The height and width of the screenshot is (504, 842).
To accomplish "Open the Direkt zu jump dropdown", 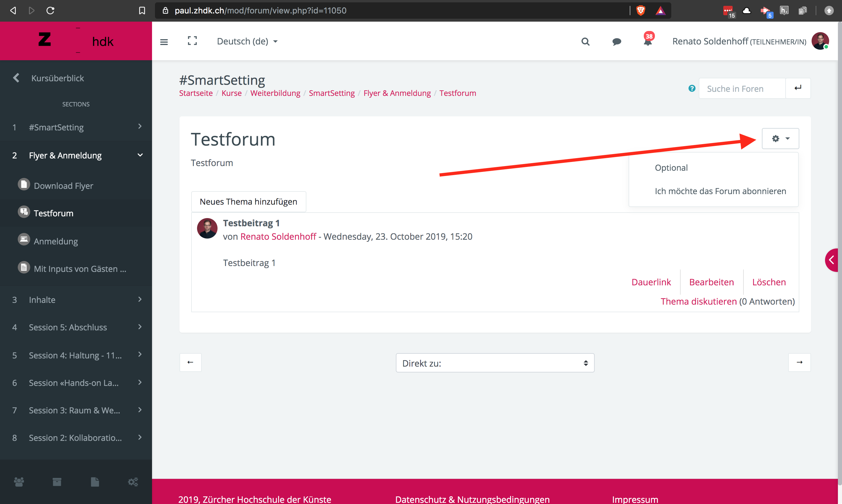I will (x=495, y=363).
